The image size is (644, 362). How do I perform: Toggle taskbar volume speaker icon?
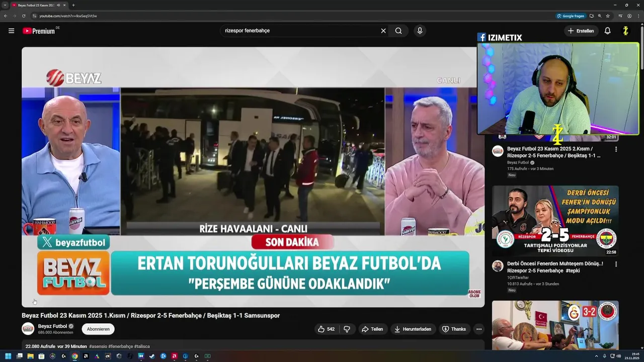[x=619, y=356]
